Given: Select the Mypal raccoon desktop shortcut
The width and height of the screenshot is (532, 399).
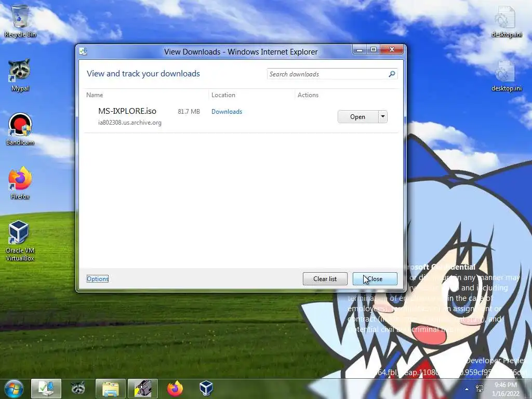Looking at the screenshot, I should [20, 75].
